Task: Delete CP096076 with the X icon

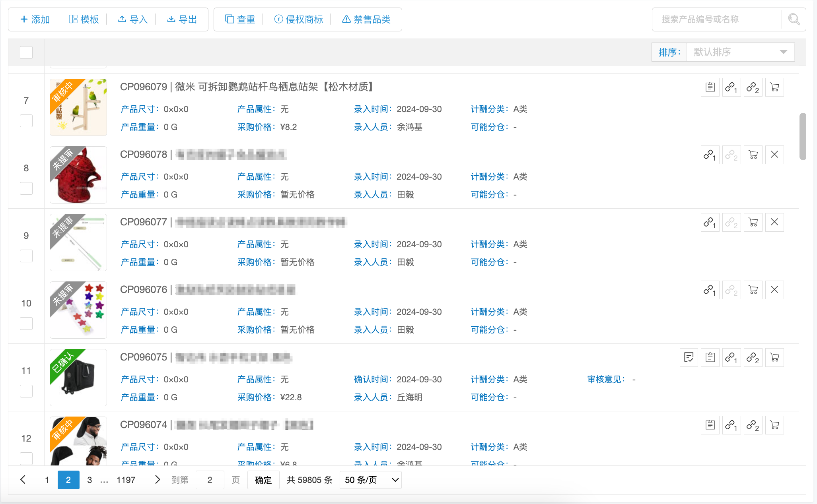Action: (774, 290)
